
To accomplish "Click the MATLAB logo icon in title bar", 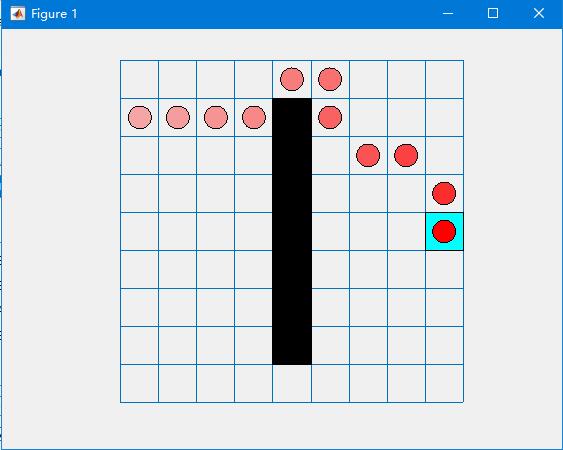I will point(18,14).
